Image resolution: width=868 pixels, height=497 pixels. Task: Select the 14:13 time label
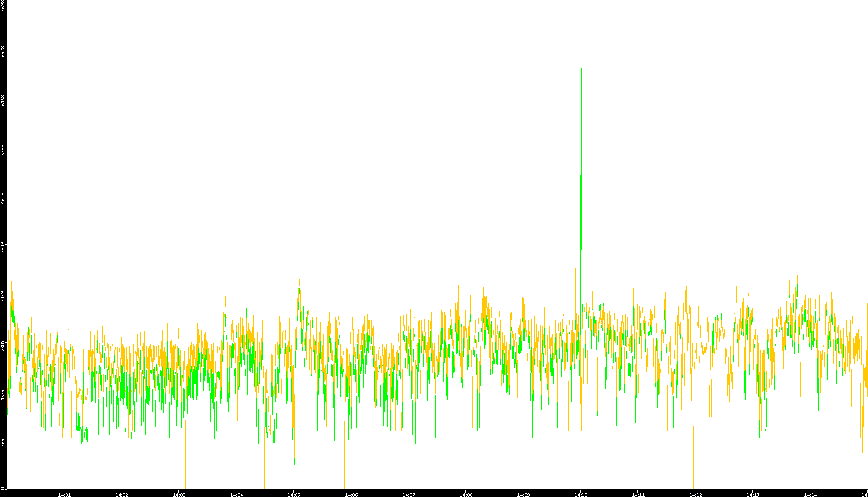tap(753, 495)
